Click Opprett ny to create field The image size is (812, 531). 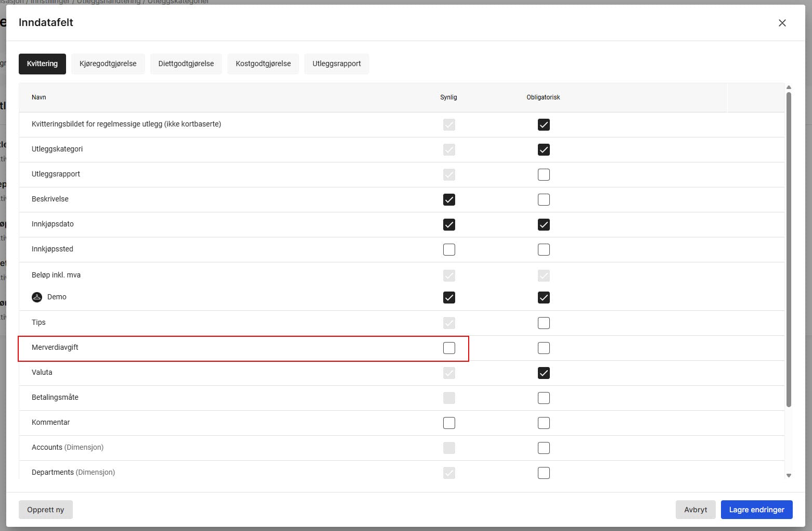pos(46,510)
